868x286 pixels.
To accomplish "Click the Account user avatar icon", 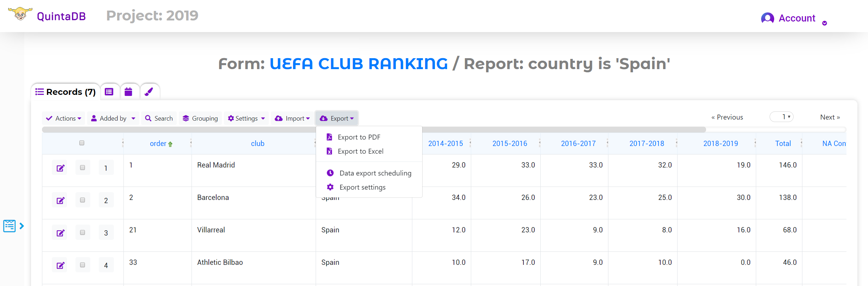I will coord(767,18).
